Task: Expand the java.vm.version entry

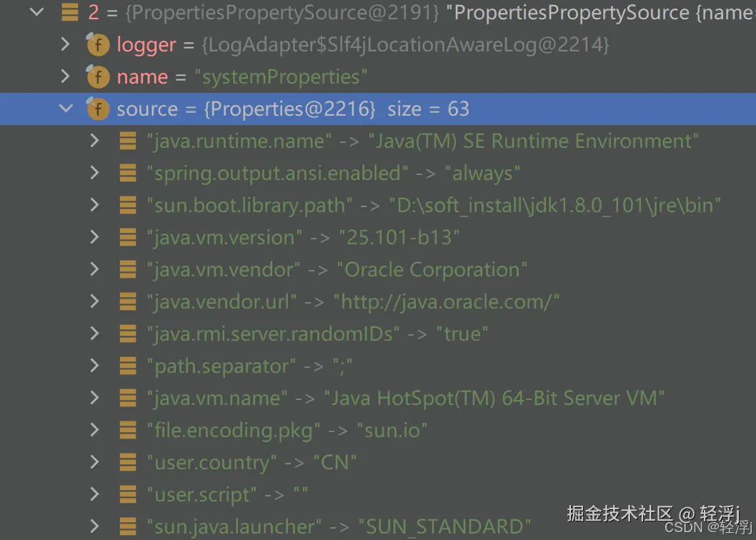Action: (x=95, y=237)
